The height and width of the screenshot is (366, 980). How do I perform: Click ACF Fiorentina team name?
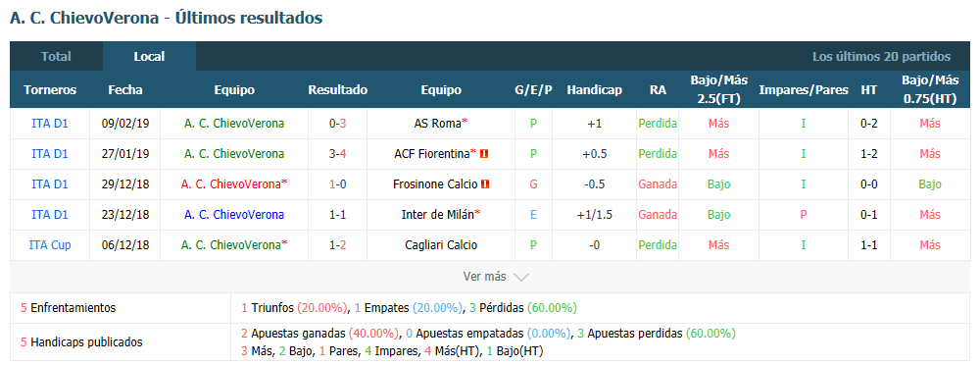coord(432,154)
